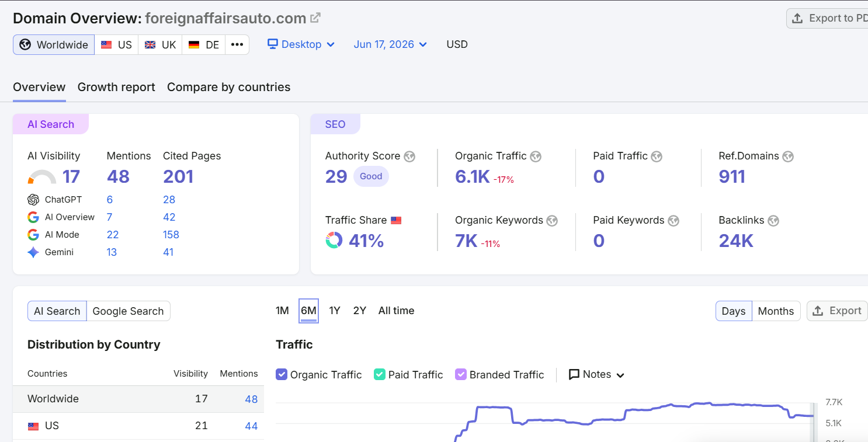Screen dimensions: 868x442
Task: Click the Organic Traffic 6.1K value
Action: tap(473, 177)
